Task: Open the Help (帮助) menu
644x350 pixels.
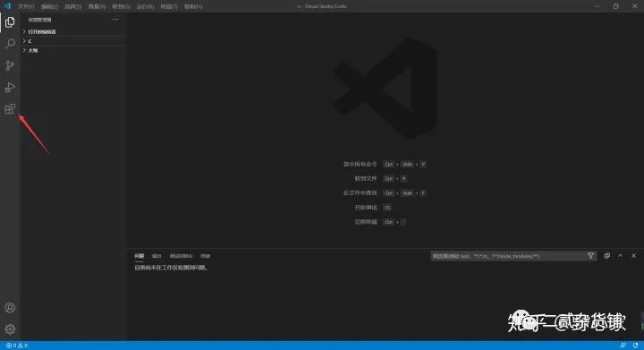Action: pos(193,6)
